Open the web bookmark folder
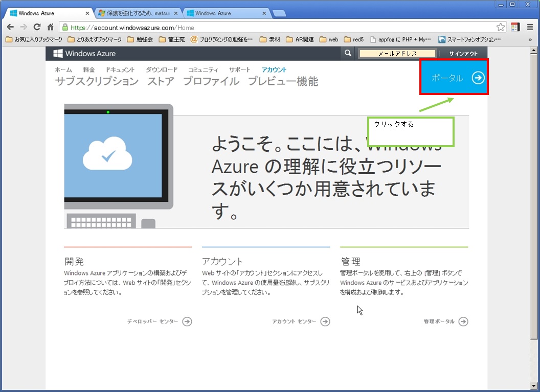 click(329, 39)
